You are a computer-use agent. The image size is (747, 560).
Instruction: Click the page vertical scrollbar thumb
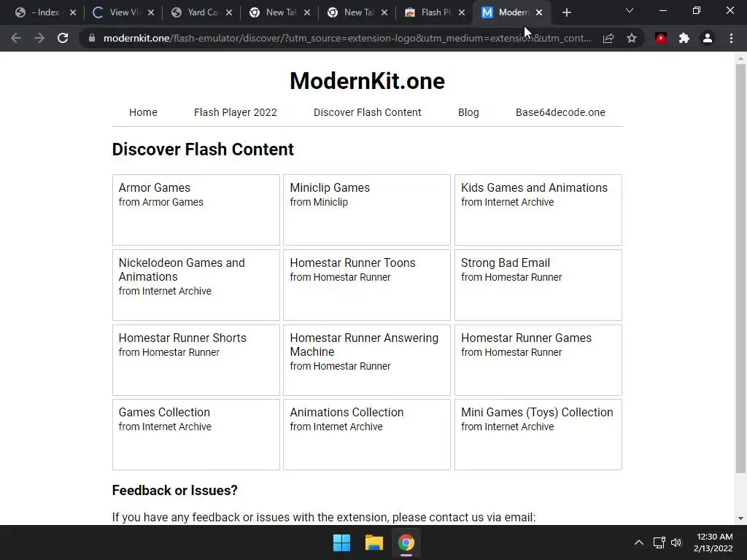[740, 268]
